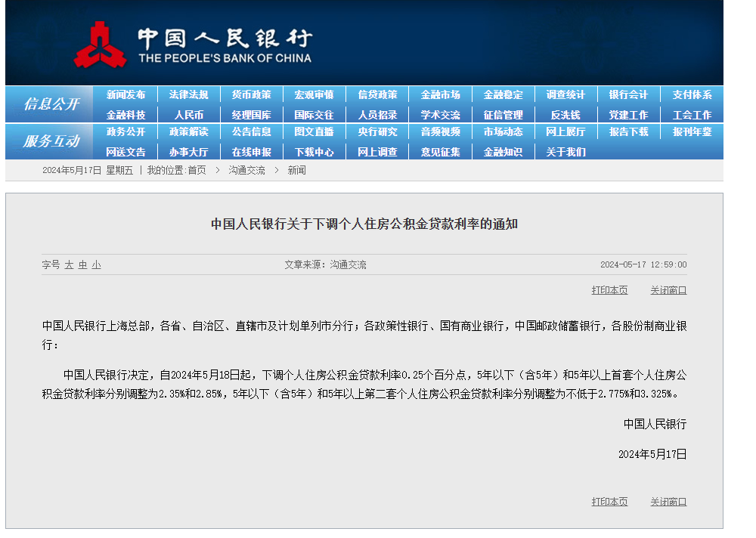The height and width of the screenshot is (538, 756).
Task: Open 关于我们 page
Action: pyautogui.click(x=565, y=152)
